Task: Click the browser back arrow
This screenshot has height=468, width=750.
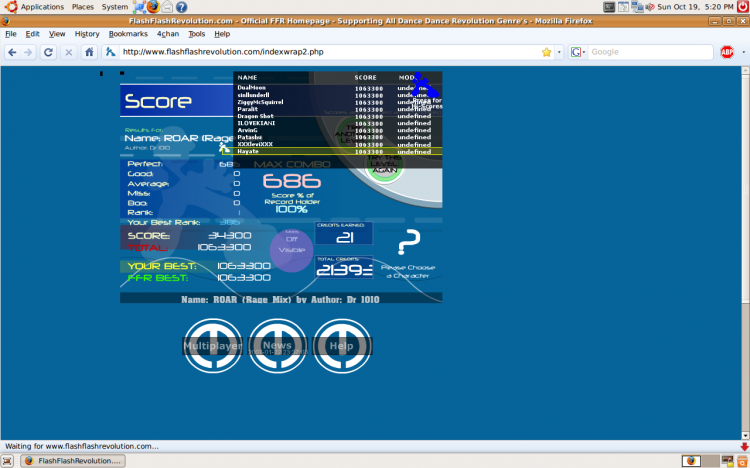Action: [x=13, y=52]
